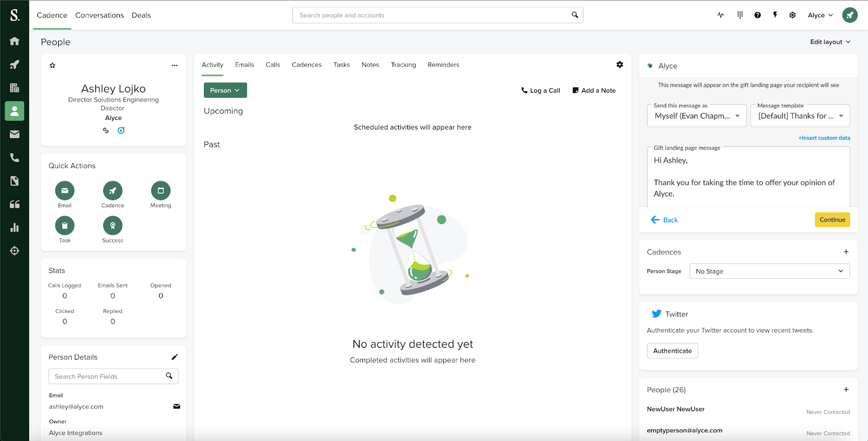Image resolution: width=868 pixels, height=441 pixels.
Task: Open NewUser NewUser in People list
Action: pos(676,409)
